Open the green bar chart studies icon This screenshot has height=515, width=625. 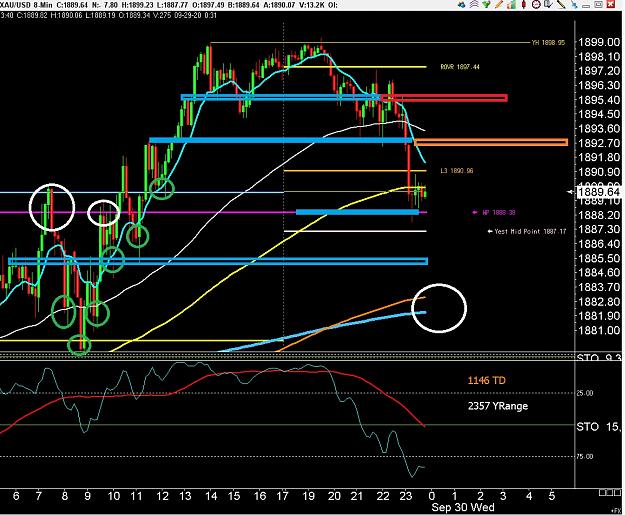pyautogui.click(x=511, y=4)
